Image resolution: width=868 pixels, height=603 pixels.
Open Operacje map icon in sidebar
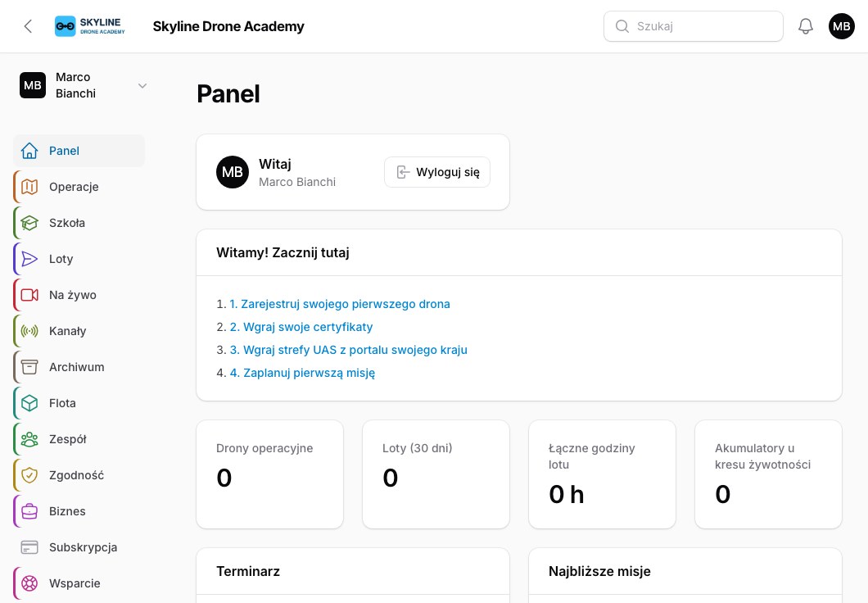click(x=29, y=187)
